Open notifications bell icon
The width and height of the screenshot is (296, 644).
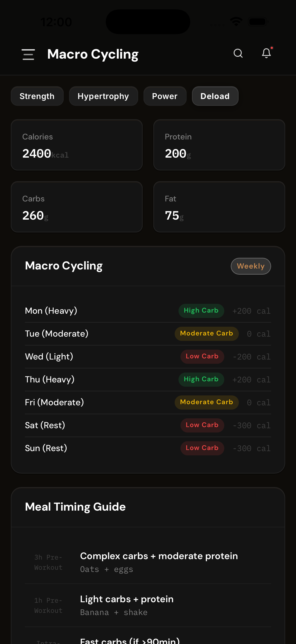266,53
